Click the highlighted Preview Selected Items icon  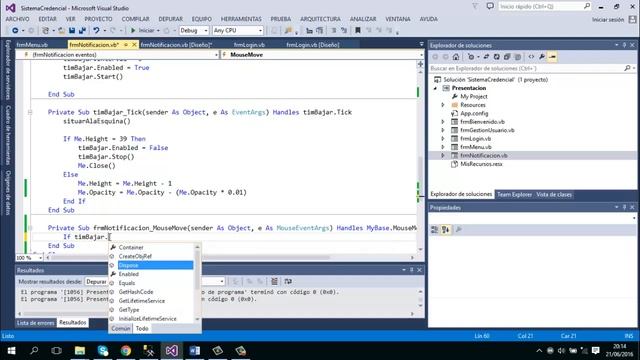552,57
